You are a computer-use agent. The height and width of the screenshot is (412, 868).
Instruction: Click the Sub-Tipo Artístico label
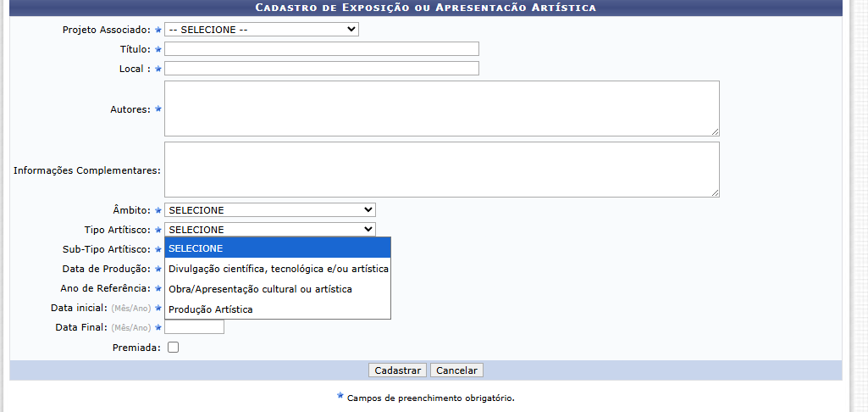(107, 249)
